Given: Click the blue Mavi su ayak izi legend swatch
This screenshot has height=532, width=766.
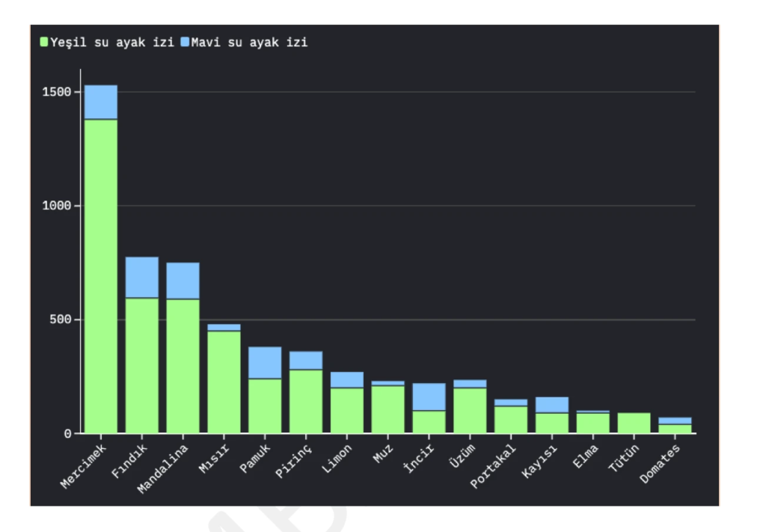Looking at the screenshot, I should tap(185, 43).
